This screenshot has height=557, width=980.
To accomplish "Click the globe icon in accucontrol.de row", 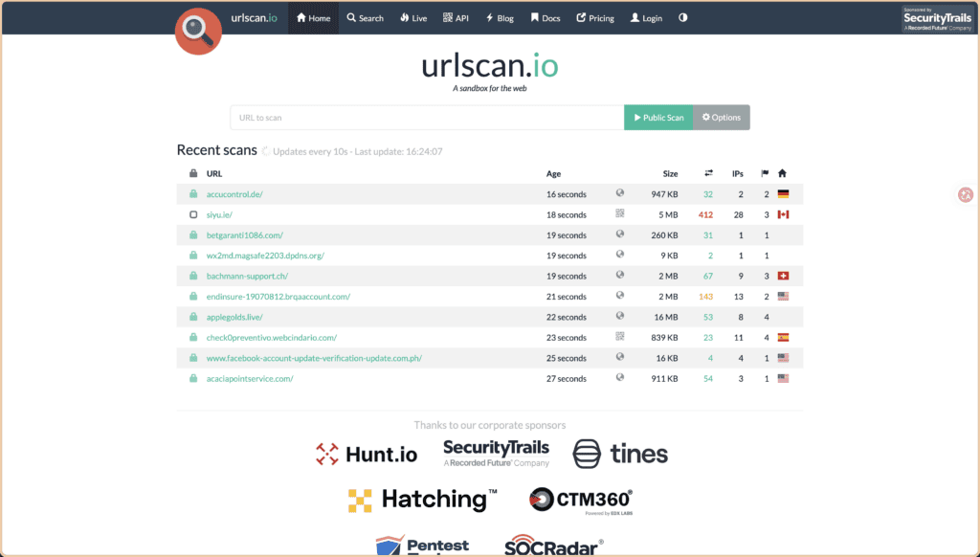I will pos(620,193).
